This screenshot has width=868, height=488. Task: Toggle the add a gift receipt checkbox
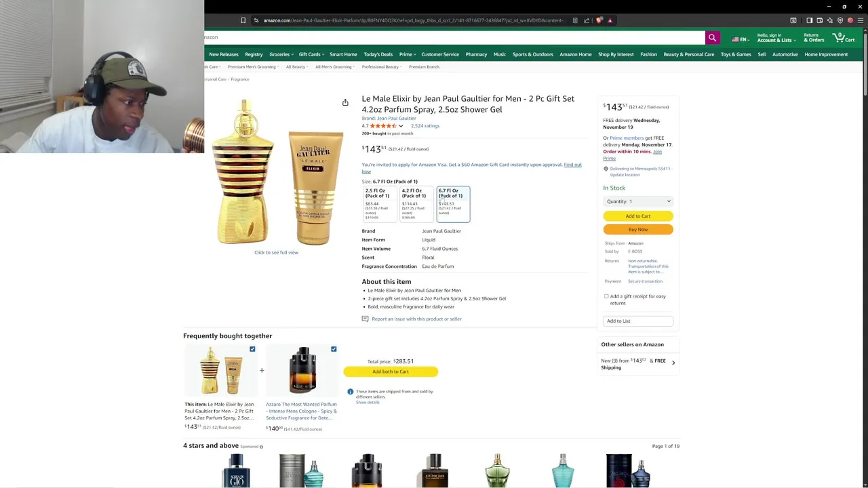(606, 296)
